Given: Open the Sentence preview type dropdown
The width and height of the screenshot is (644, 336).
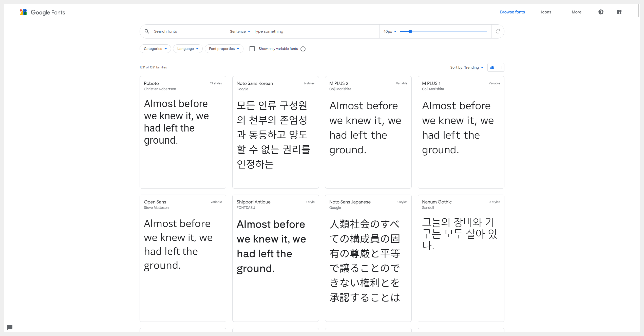Looking at the screenshot, I should [x=240, y=31].
